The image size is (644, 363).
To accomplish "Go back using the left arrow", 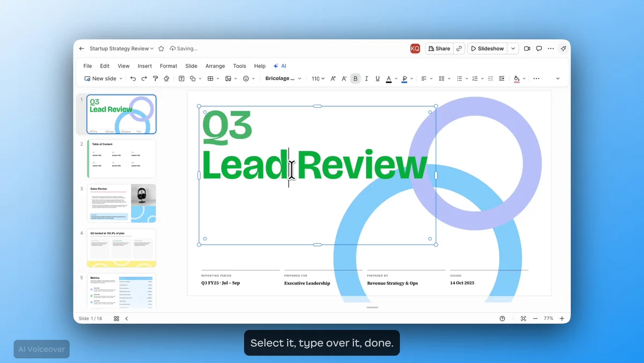I will 82,48.
